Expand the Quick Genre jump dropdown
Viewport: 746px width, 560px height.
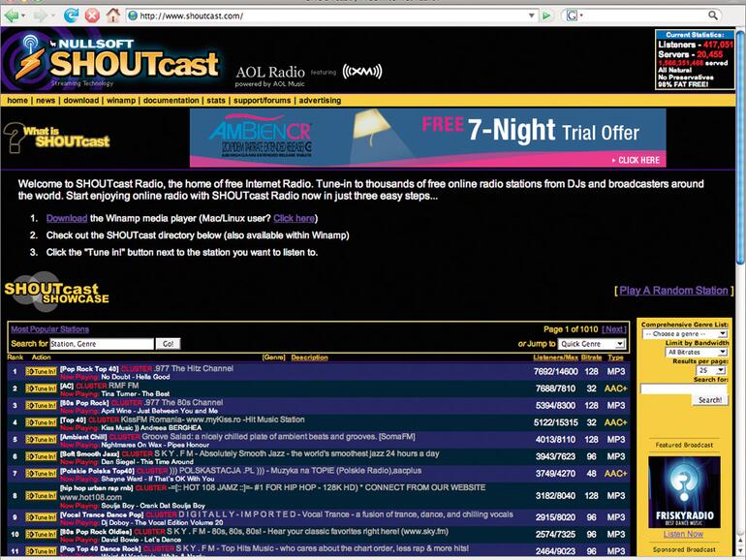(x=592, y=344)
